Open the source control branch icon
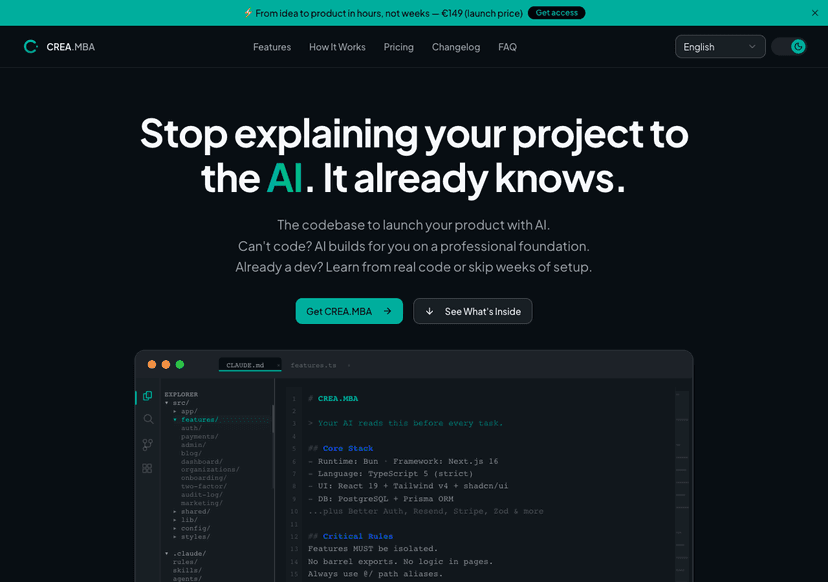Image resolution: width=828 pixels, height=582 pixels. [148, 444]
